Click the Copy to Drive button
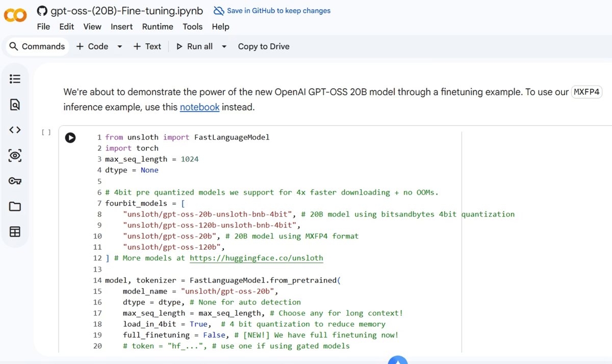 coord(263,46)
